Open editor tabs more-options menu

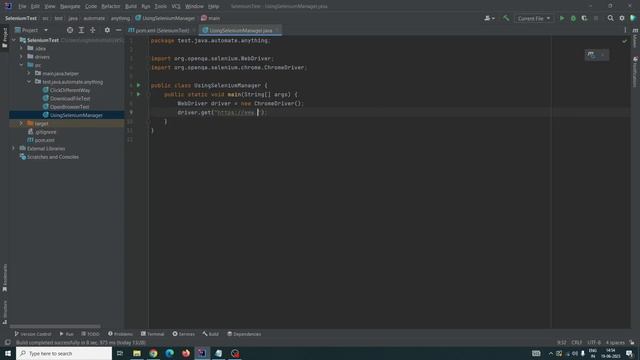[x=625, y=30]
